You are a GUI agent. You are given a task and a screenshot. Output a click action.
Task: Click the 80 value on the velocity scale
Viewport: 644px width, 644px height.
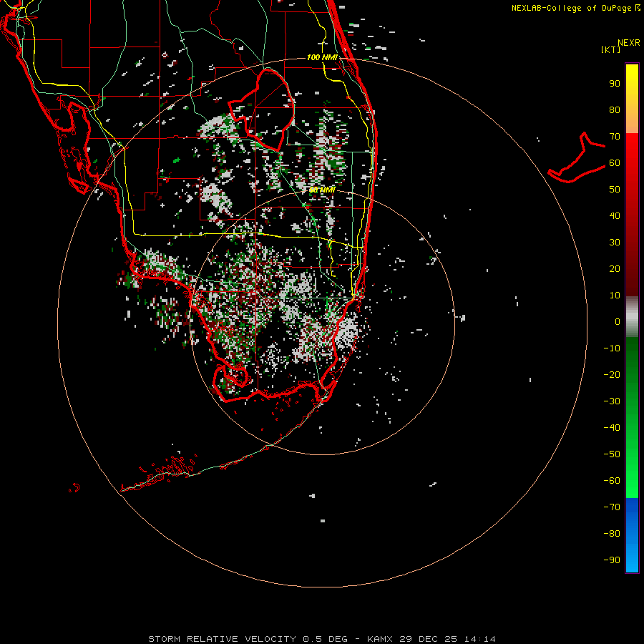(x=615, y=109)
